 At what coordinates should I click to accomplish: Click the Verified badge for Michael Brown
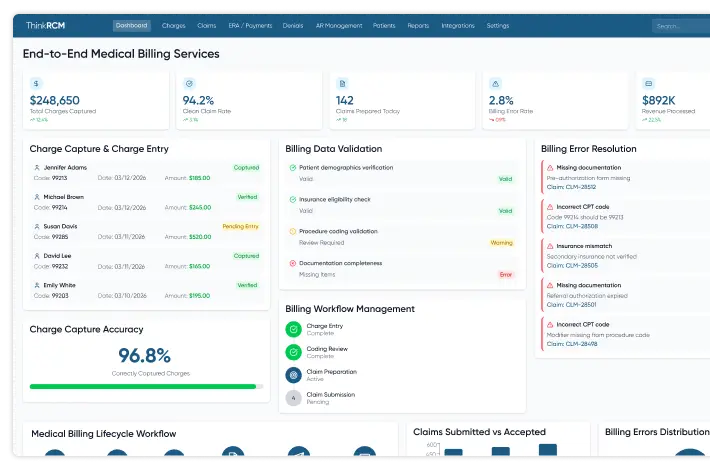click(x=247, y=197)
